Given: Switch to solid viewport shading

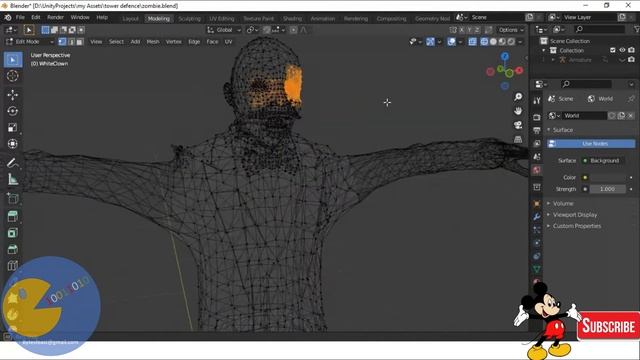Looking at the screenshot, I should coord(493,42).
